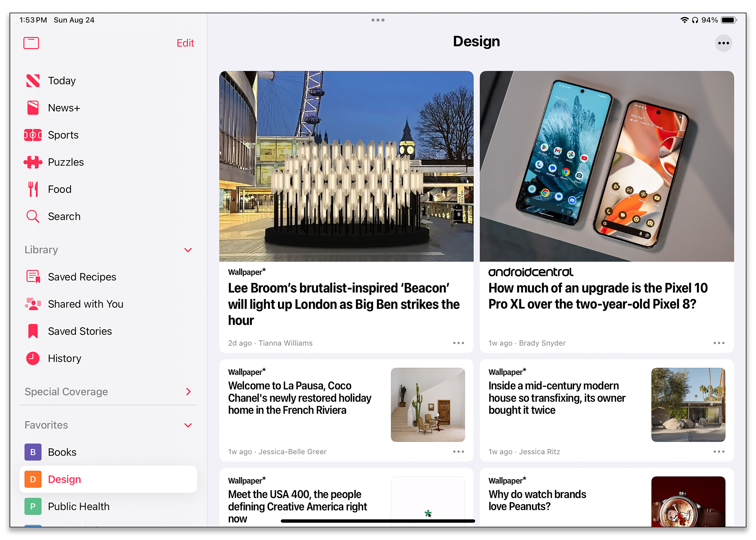The image size is (756, 540).
Task: Select the Books channel B icon
Action: [33, 452]
